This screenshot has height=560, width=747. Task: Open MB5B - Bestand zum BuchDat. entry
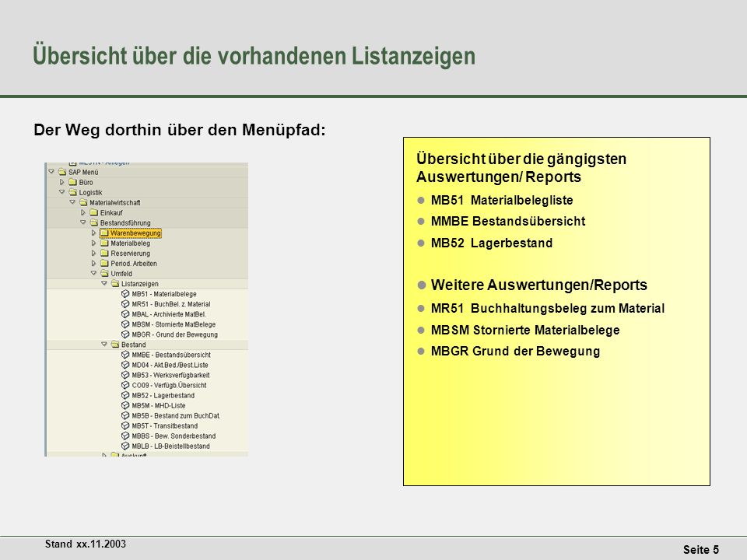(x=176, y=415)
